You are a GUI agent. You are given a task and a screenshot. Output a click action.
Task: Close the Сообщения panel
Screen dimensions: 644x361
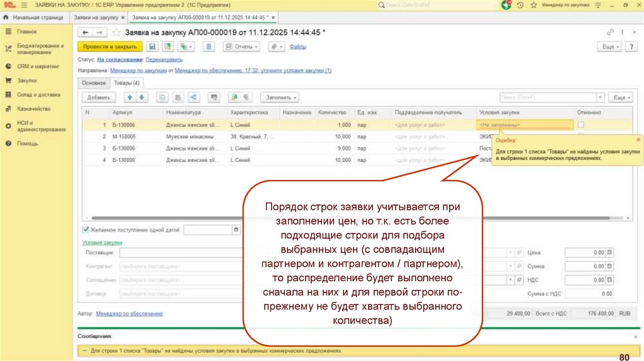point(635,336)
